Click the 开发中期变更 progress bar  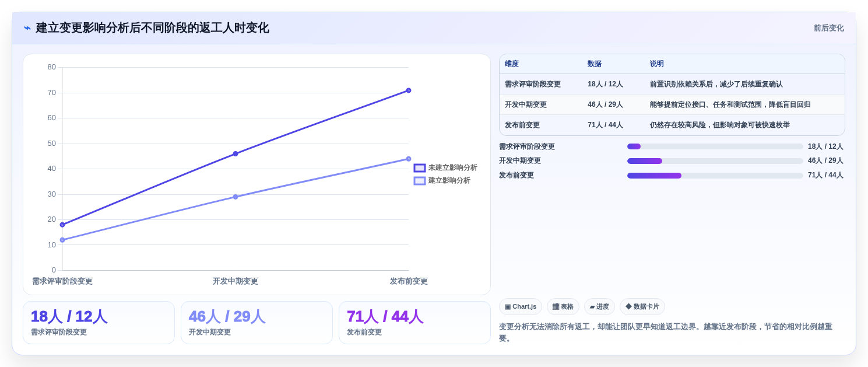pos(715,161)
